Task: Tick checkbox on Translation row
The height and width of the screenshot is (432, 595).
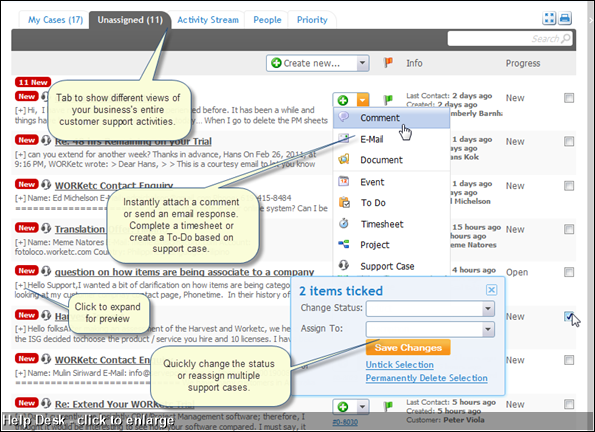Action: tap(569, 229)
